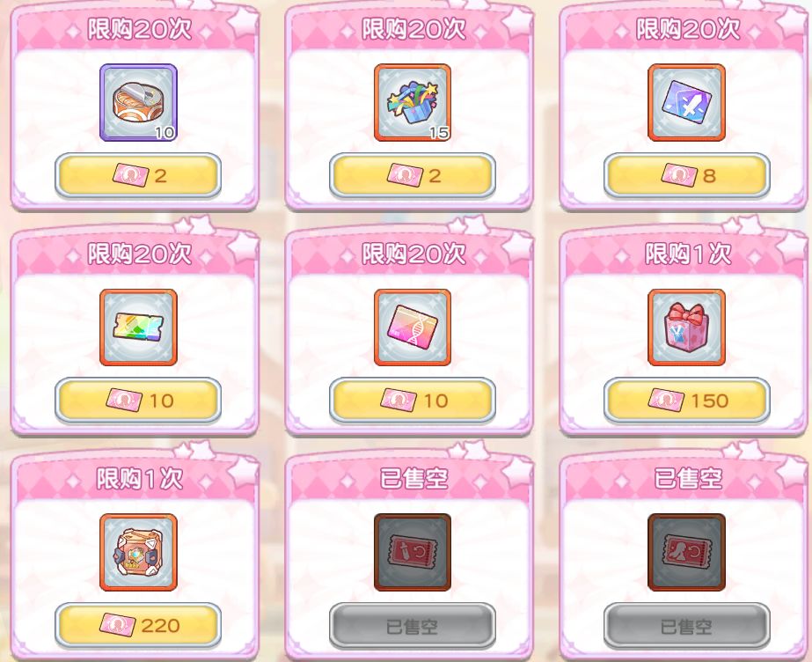
Task: Tap the orange treasure chest icon
Action: click(138, 552)
